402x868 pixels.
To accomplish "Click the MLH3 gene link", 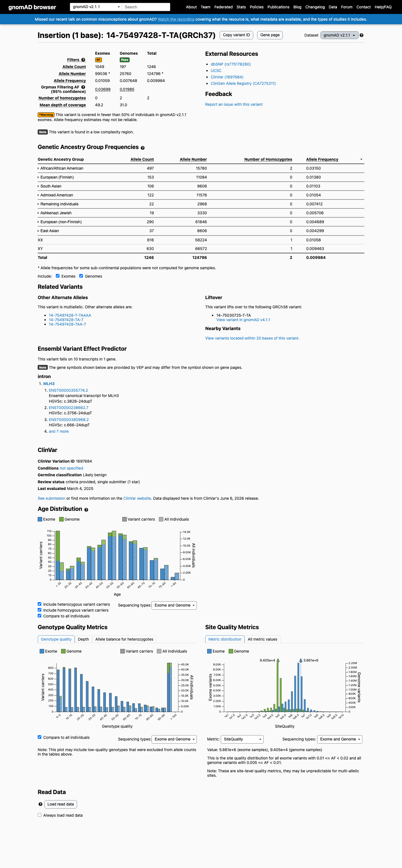I will 49,384.
